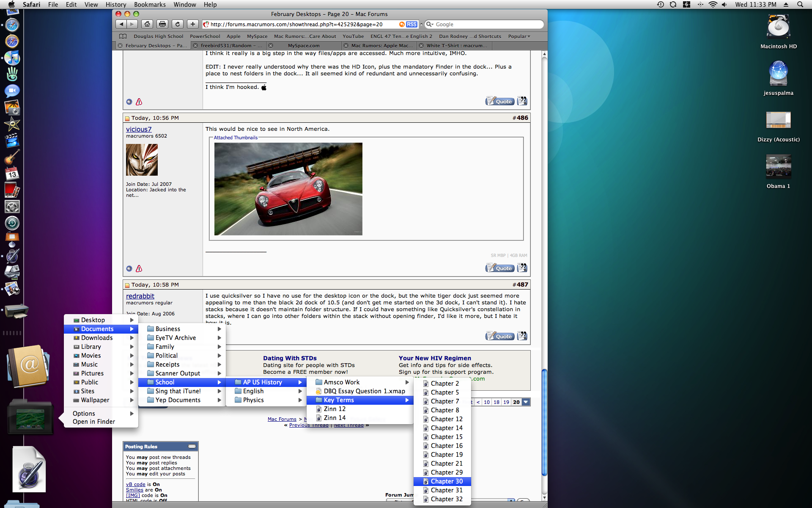Expand Physics folder under School
Screen dimensions: 812x508
[x=266, y=400]
